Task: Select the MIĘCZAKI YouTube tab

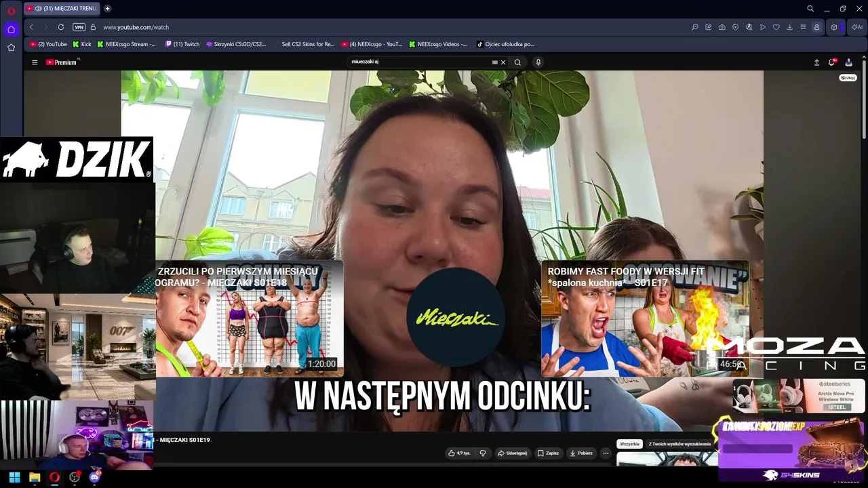Action: (62, 9)
